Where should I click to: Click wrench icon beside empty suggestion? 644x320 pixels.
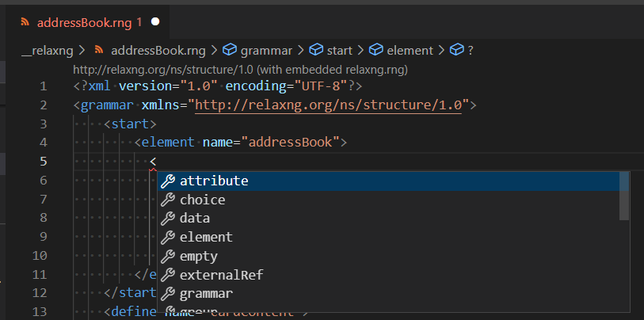tap(167, 257)
